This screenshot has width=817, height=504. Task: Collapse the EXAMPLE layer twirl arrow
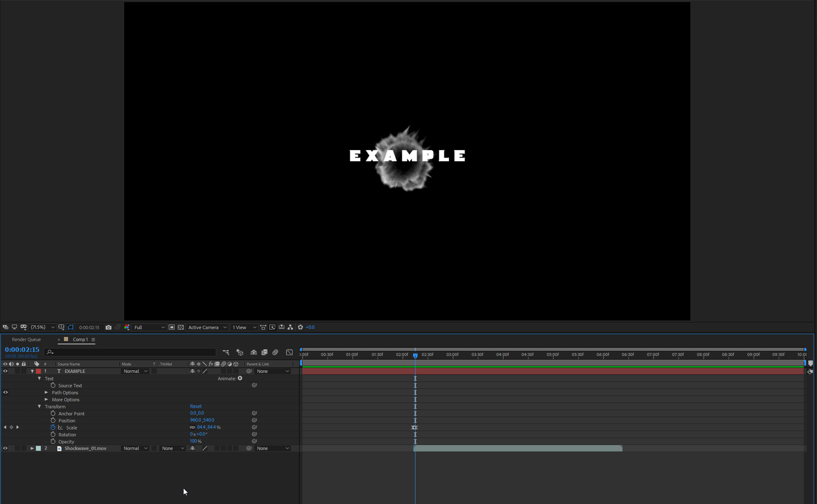(32, 371)
